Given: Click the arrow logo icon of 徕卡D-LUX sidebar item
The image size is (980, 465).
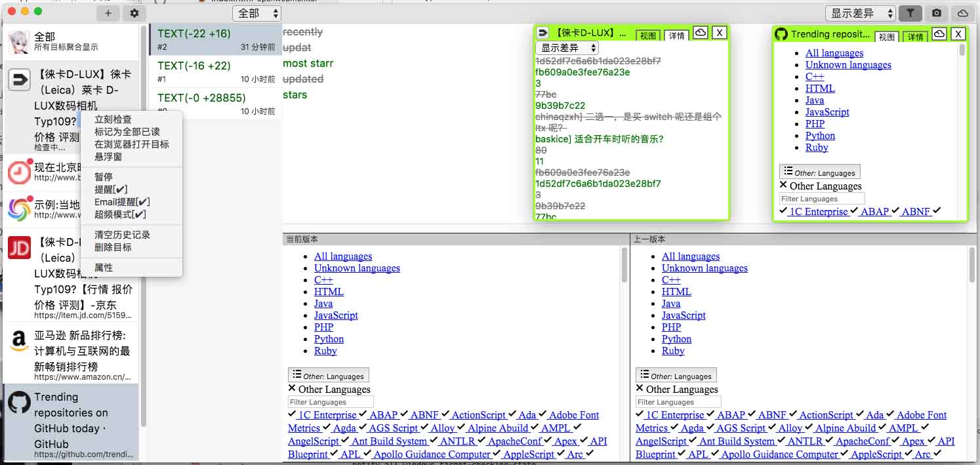Looking at the screenshot, I should click(19, 81).
